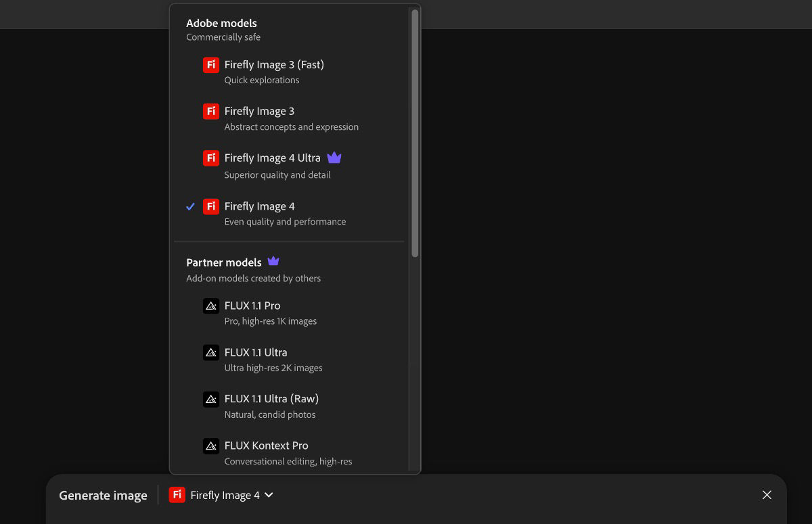812x524 pixels.
Task: Click Even quality and performance description
Action: tap(285, 221)
